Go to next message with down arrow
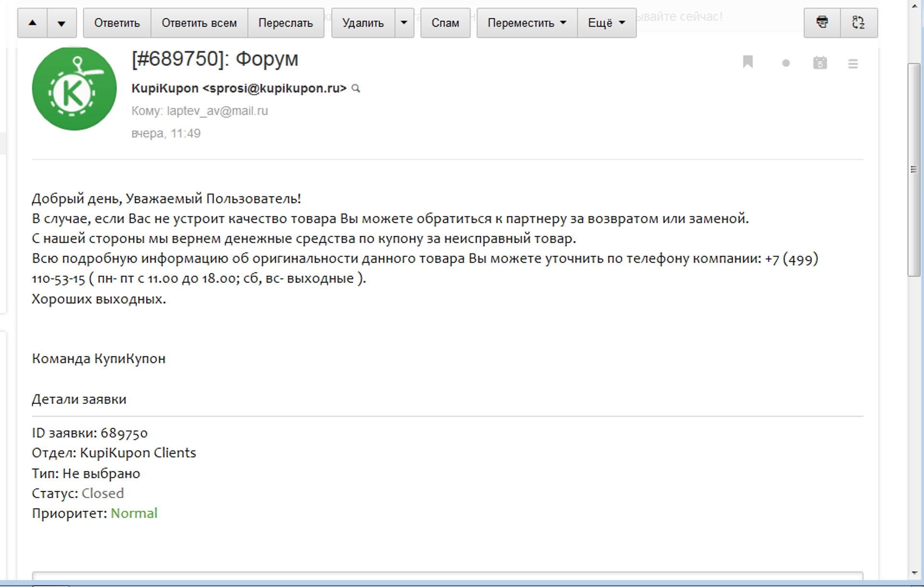The image size is (924, 587). 62,23
